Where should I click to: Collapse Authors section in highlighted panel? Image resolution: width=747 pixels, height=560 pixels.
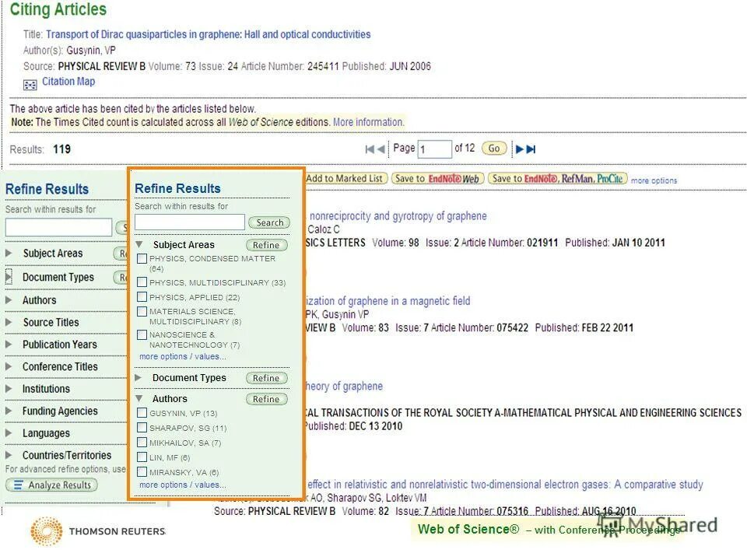[139, 398]
